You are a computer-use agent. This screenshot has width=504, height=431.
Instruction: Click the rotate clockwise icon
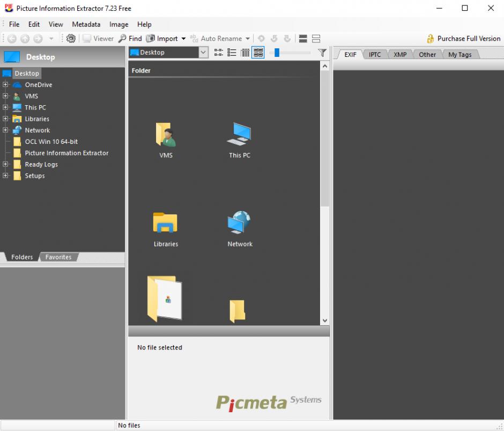point(287,39)
